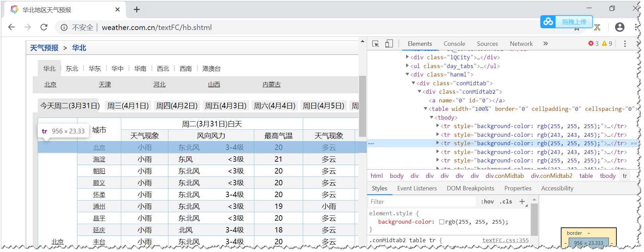
Task: Collapse the div class conMidtab2 node
Action: 419,91
